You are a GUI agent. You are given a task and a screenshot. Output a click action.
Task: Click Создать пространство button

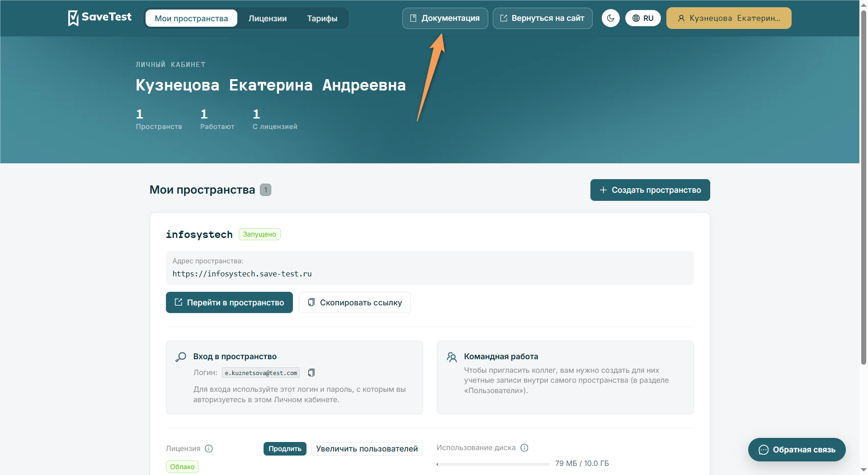click(x=650, y=190)
